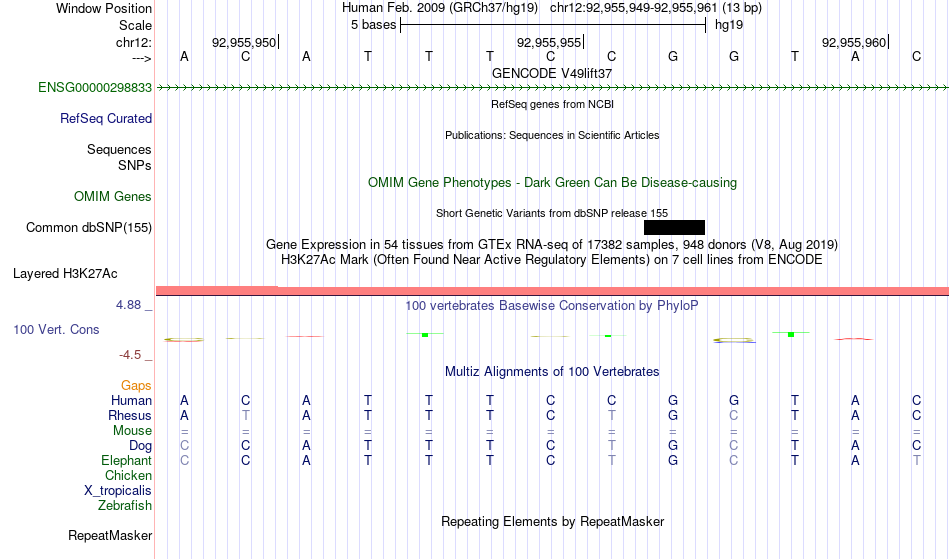The width and height of the screenshot is (950, 559).
Task: Click the chr12:92,955,949-92,955,961 position text
Action: click(634, 8)
